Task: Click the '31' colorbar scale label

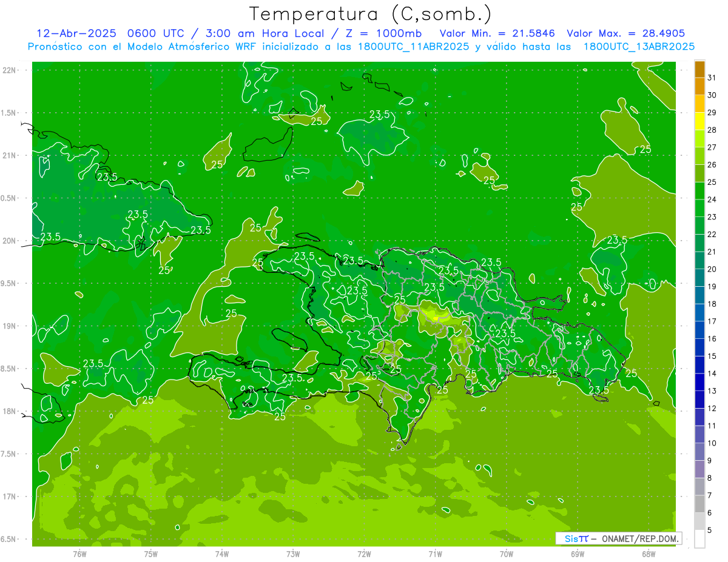Action: pyautogui.click(x=712, y=78)
